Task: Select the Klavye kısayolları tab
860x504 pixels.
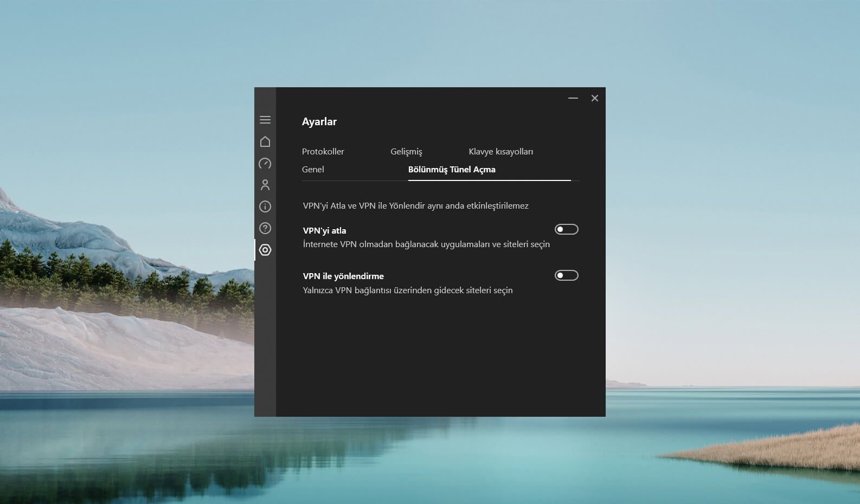Action: (x=501, y=152)
